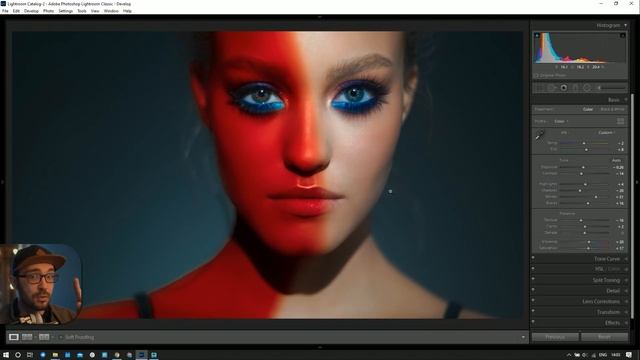Screen dimensions: 640x360
Task: Switch to Loupe view in toolbar
Action: (14, 337)
